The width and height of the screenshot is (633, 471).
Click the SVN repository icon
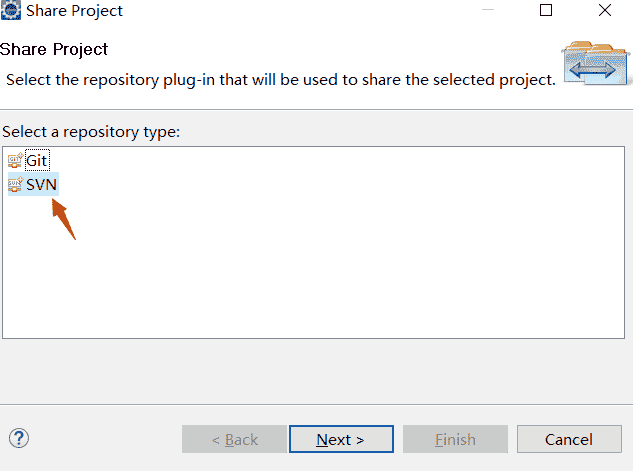coord(15,185)
